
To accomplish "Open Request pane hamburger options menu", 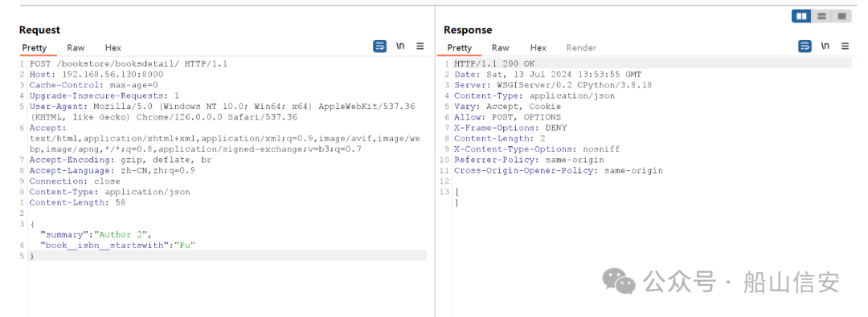I will click(x=420, y=47).
